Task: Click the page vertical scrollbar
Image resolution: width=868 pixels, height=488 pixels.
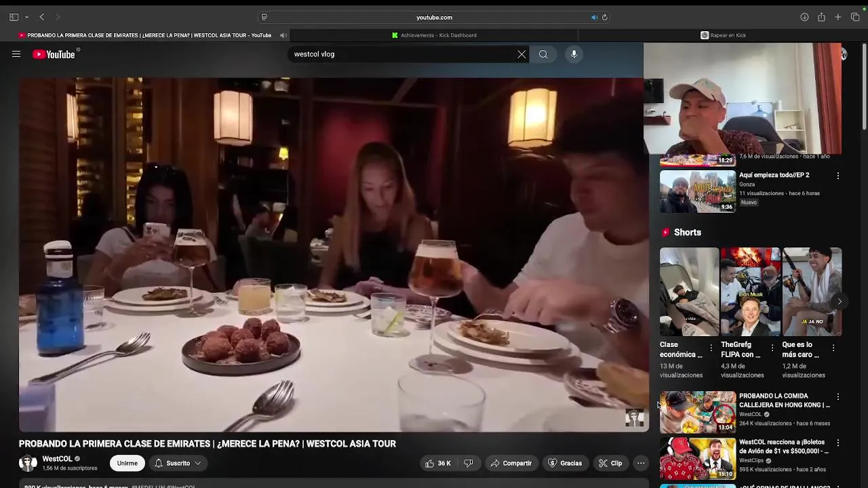Action: [864, 88]
